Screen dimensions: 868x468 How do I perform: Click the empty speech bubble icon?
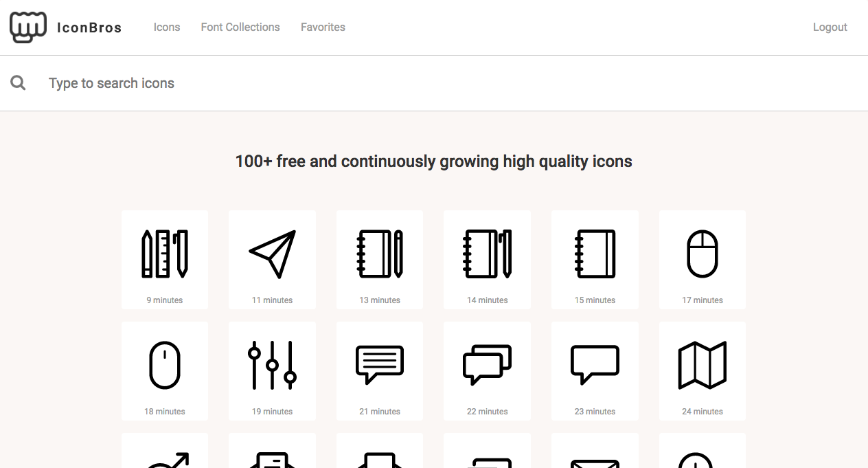pos(595,364)
